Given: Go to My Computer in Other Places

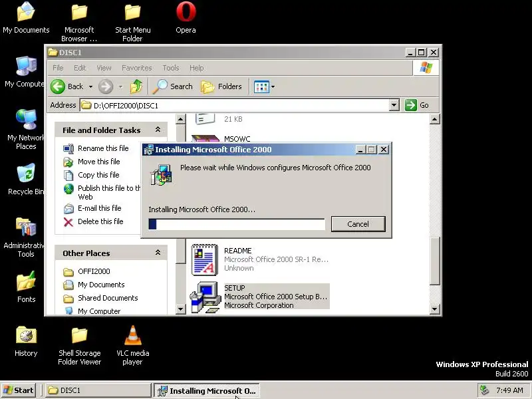Looking at the screenshot, I should click(99, 311).
